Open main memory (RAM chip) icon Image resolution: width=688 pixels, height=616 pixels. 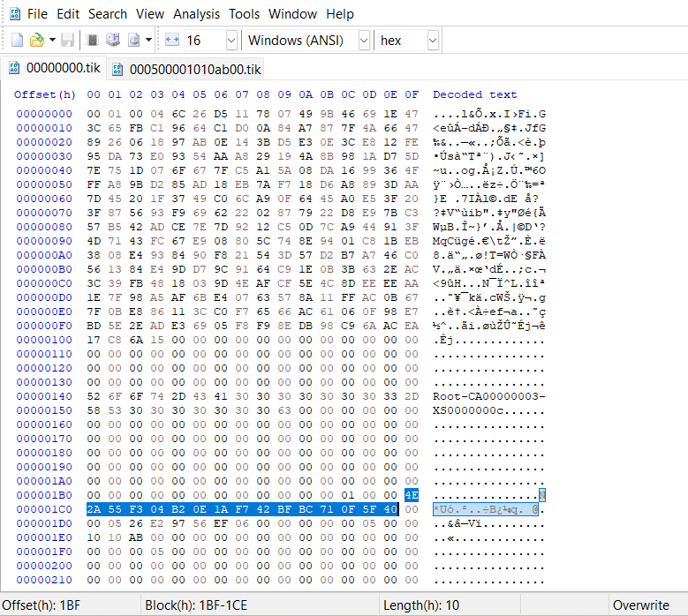(92, 41)
